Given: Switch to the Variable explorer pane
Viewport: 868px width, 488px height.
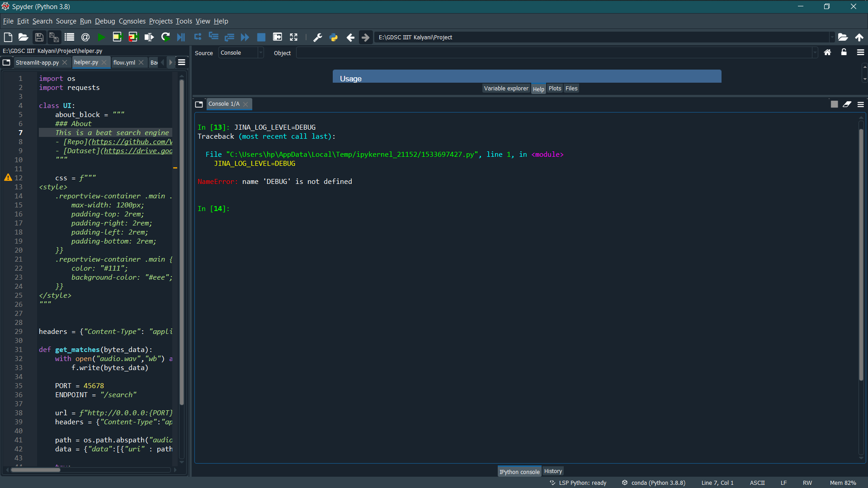Looking at the screenshot, I should point(506,88).
